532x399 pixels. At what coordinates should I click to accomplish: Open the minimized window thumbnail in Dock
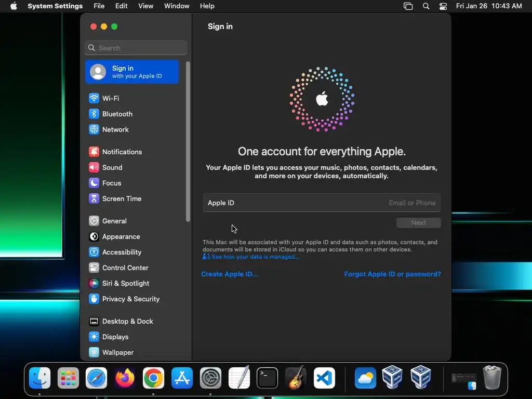[464, 381]
